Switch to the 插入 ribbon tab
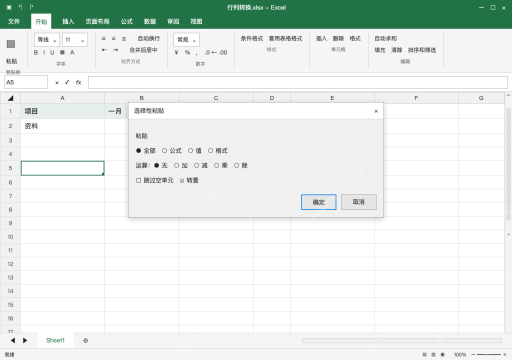Screen dimensions: 512x360 click(68, 21)
